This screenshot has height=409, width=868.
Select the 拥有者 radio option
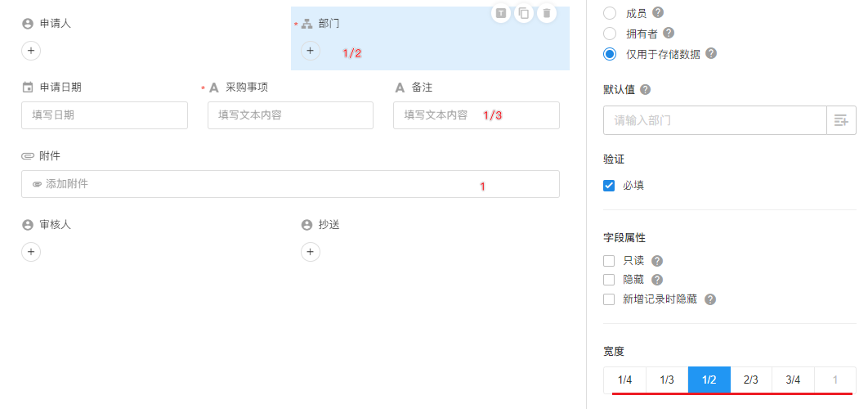pos(610,34)
